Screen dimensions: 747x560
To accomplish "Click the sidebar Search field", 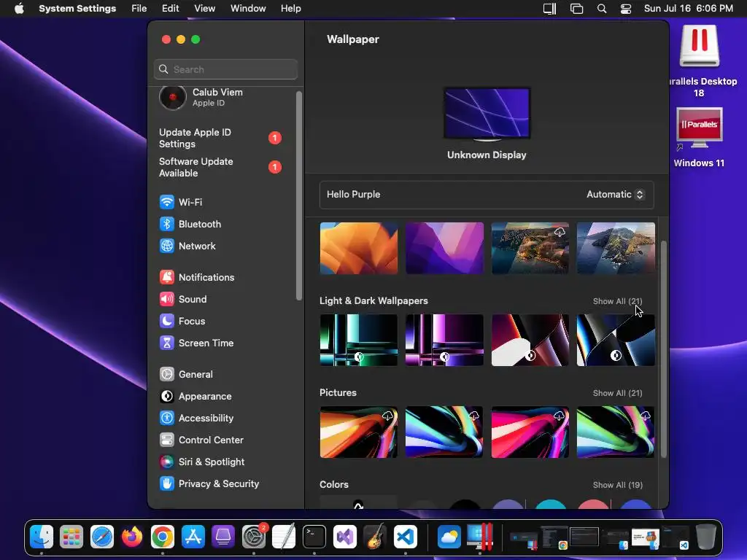I will 226,69.
